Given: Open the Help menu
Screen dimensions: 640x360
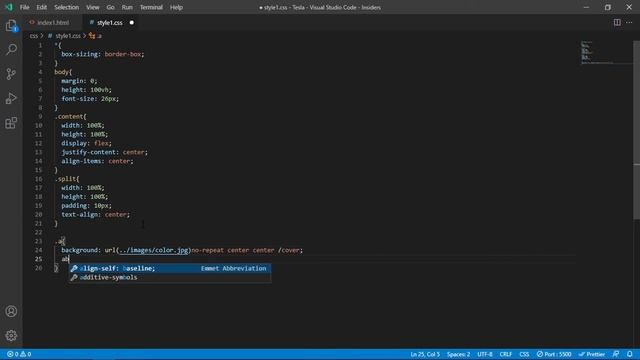Looking at the screenshot, I should point(176,7).
